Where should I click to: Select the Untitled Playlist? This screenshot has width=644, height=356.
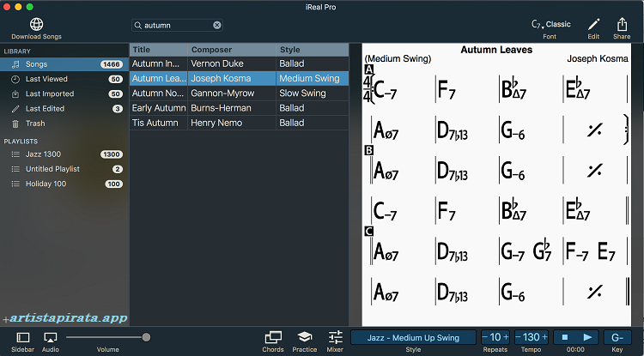(x=64, y=169)
